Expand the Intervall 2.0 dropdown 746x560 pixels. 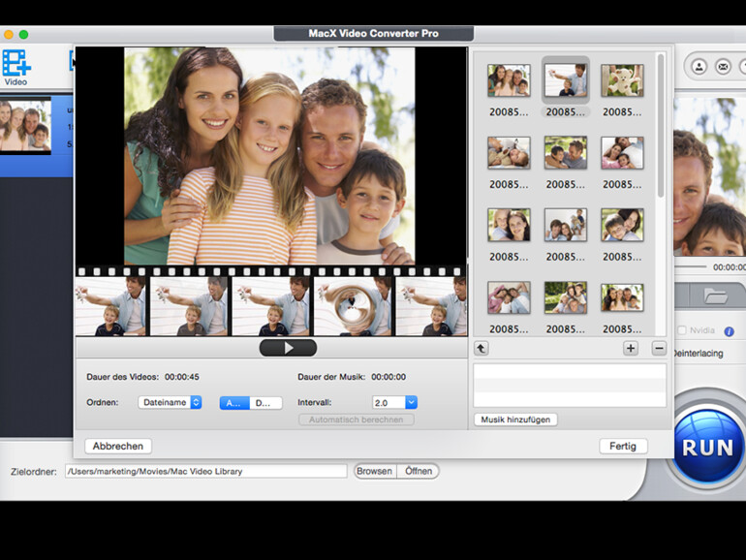coord(394,402)
